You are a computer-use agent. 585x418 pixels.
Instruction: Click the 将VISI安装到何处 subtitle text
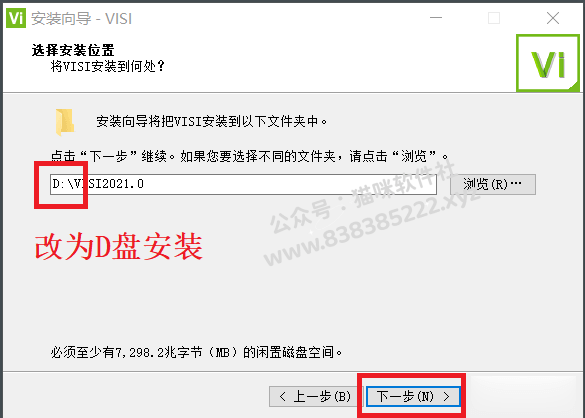click(x=107, y=67)
